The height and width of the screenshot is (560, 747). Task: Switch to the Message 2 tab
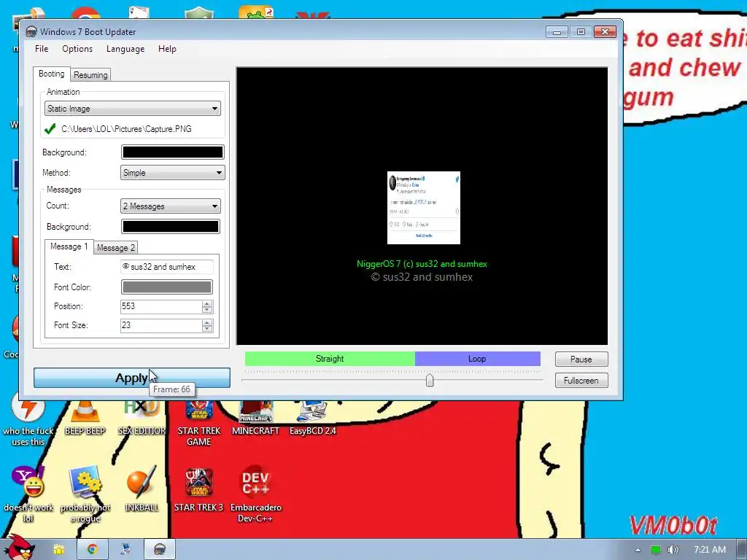[116, 248]
